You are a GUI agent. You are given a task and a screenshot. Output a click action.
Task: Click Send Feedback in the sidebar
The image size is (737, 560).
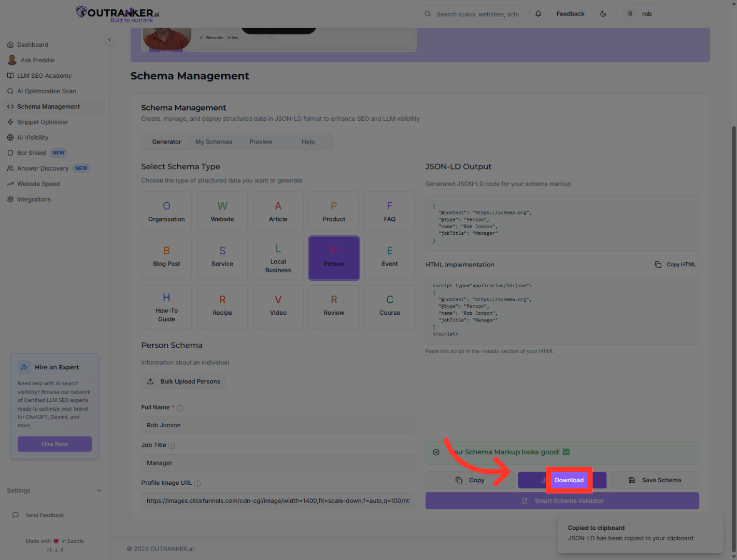(x=38, y=515)
